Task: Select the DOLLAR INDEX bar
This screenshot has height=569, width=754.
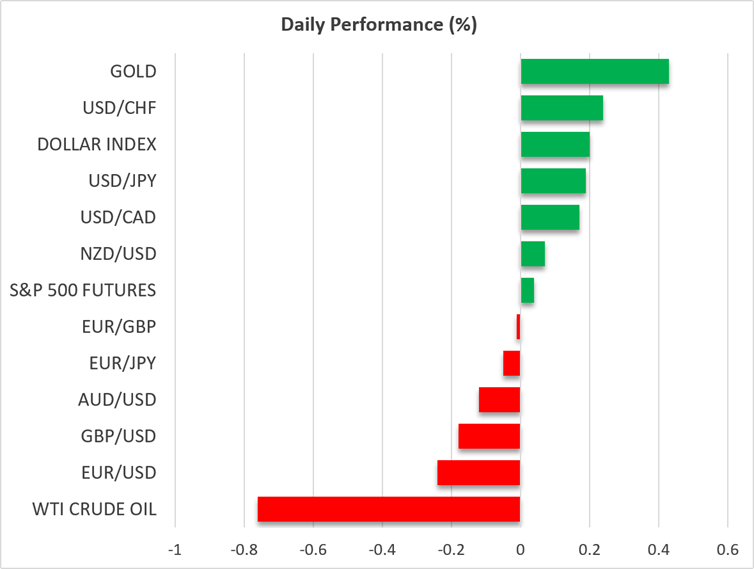Action: point(555,144)
